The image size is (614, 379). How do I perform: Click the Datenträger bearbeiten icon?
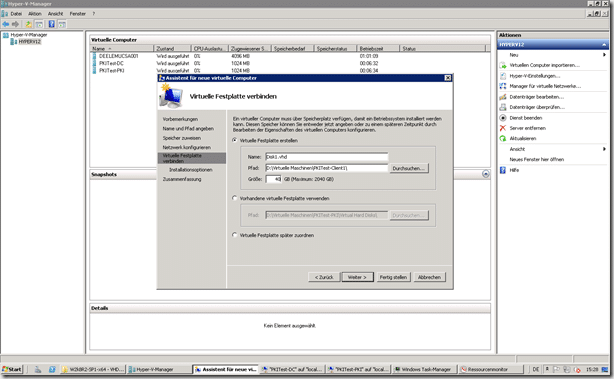[x=503, y=97]
